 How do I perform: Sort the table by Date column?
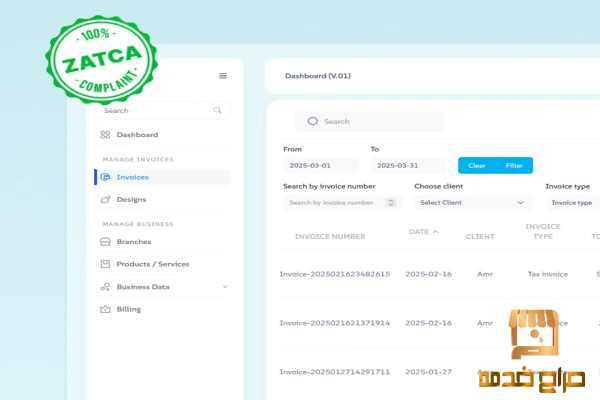pos(422,232)
